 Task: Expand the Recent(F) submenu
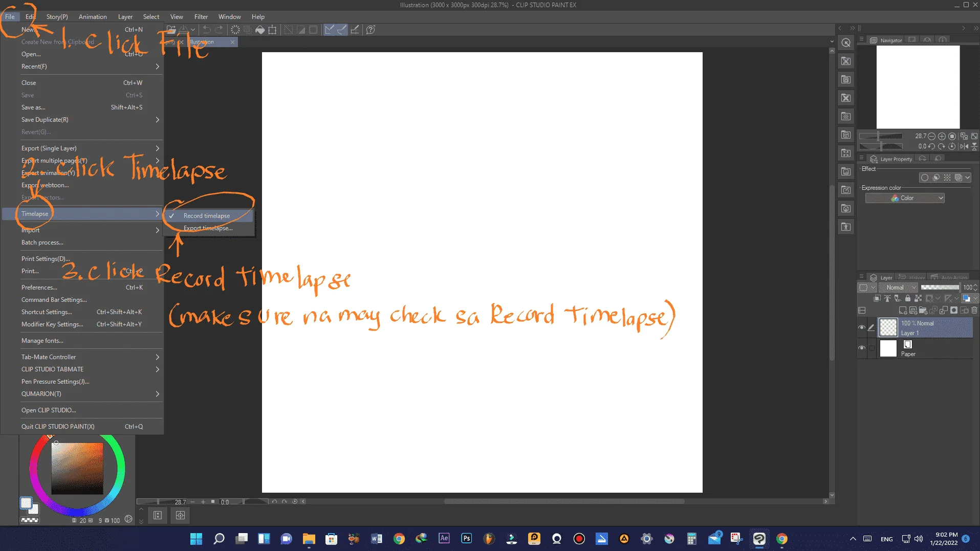pyautogui.click(x=82, y=67)
